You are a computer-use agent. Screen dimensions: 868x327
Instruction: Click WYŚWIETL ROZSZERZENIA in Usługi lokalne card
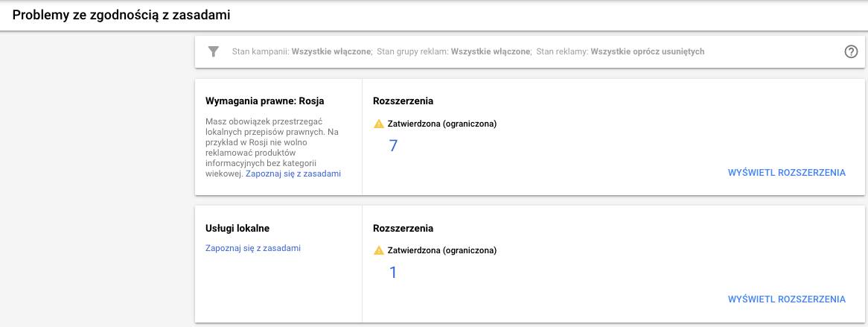(787, 299)
